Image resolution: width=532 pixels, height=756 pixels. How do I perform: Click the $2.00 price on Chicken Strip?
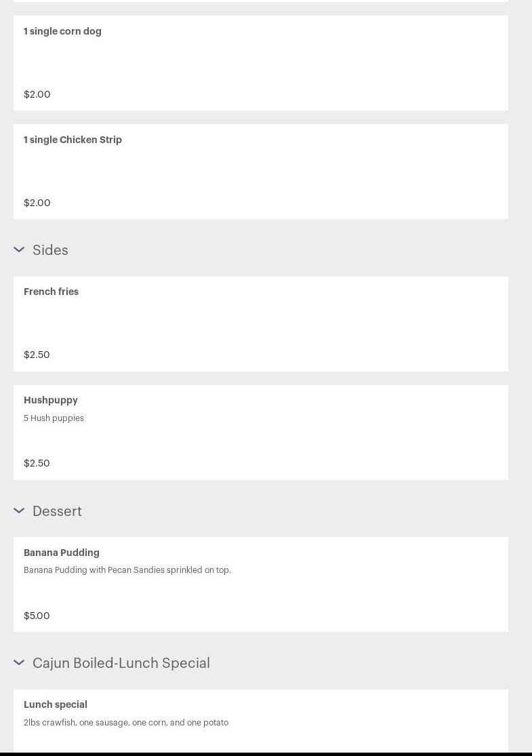tap(37, 203)
